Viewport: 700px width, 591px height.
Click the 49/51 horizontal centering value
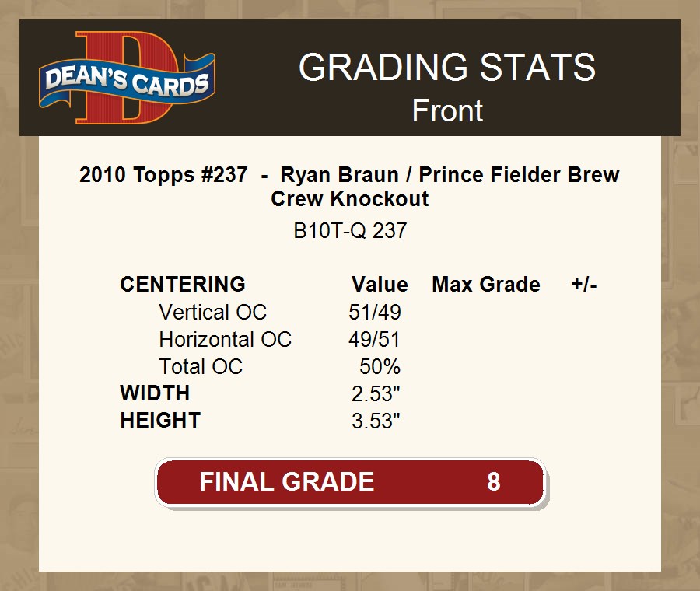[x=375, y=340]
